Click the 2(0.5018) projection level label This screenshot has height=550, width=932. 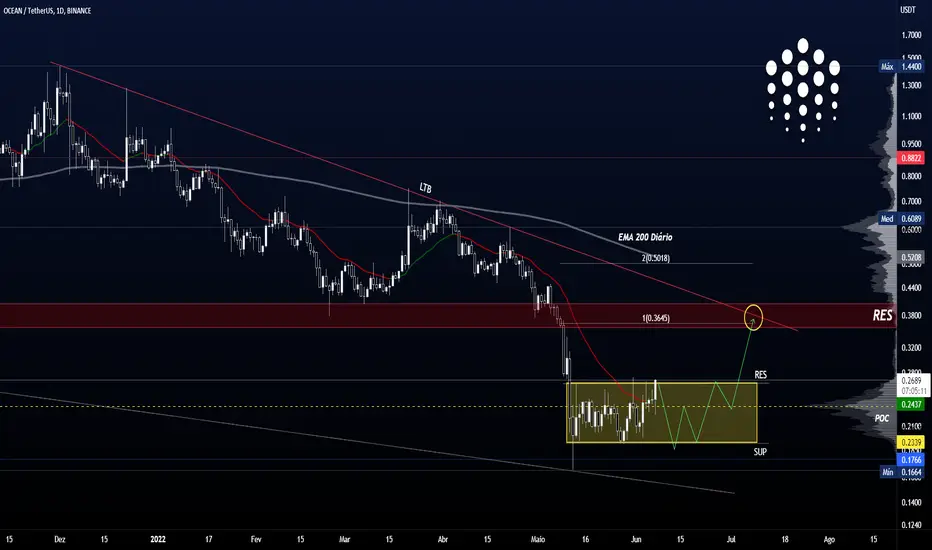656,258
